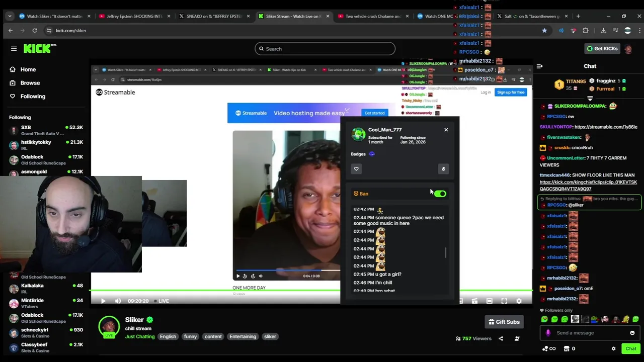Viewport: 644px width, 362px height.
Task: Click the purple microphone chat icon
Action: (548, 333)
